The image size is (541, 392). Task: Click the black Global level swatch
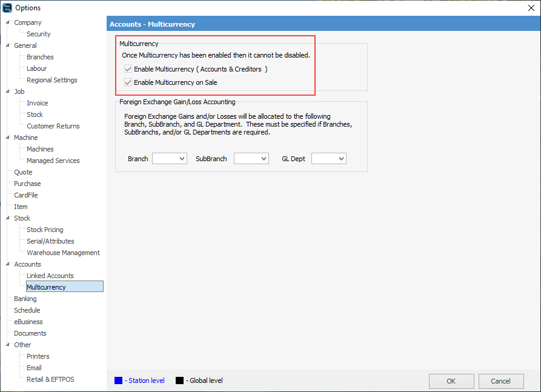click(179, 380)
